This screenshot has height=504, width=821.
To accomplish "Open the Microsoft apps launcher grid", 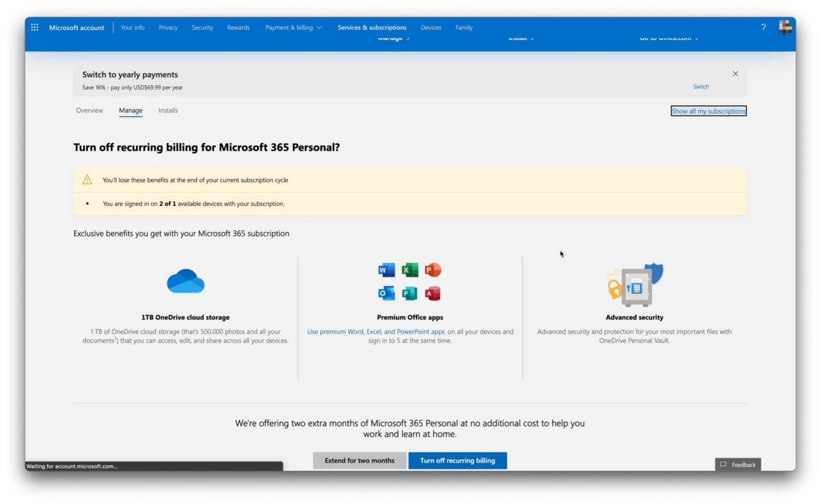I will (34, 27).
